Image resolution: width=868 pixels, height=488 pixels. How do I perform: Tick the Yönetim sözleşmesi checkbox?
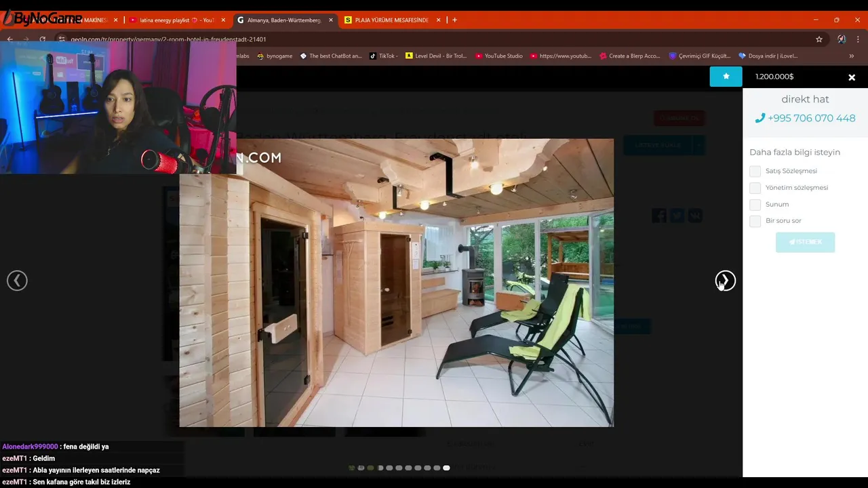(x=755, y=188)
